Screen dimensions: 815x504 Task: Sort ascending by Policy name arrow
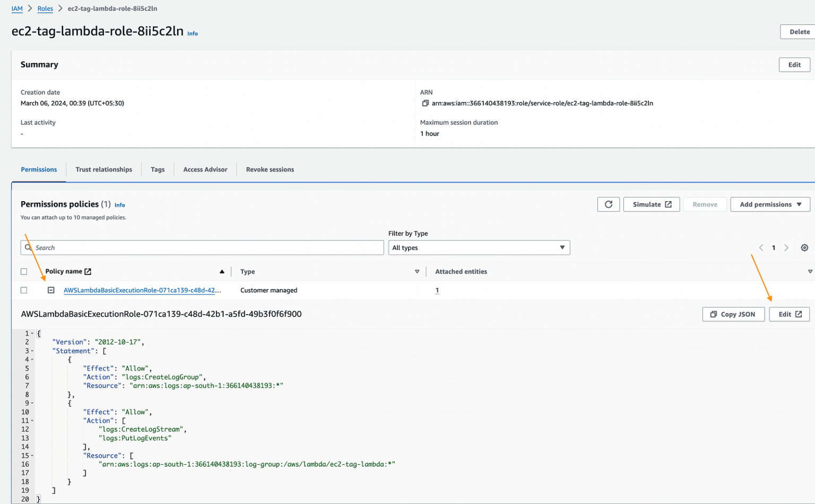tap(222, 272)
